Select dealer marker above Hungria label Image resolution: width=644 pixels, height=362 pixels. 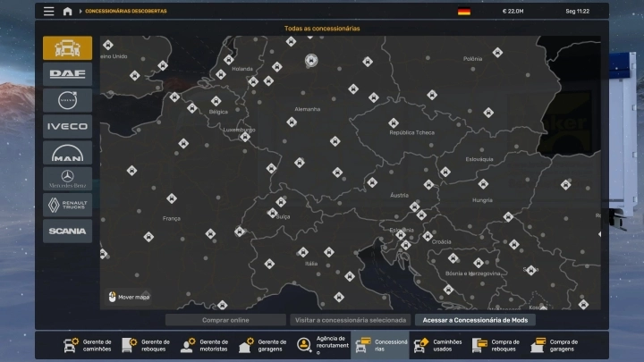[x=483, y=184]
